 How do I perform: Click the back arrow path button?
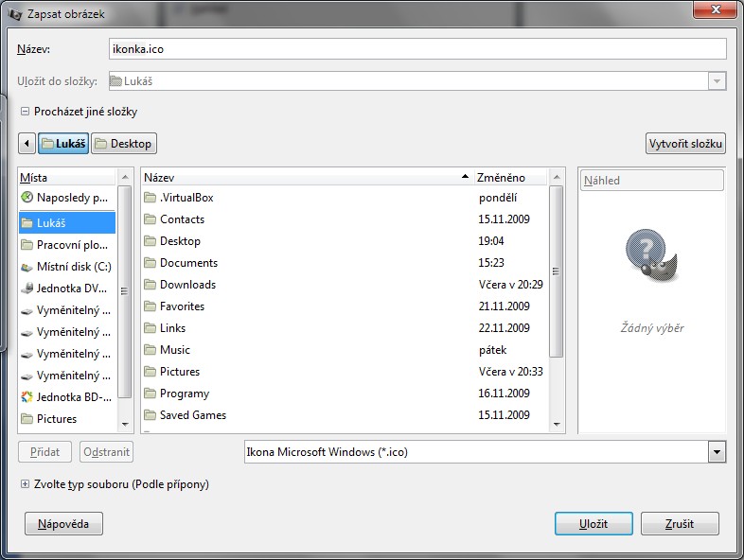[27, 144]
